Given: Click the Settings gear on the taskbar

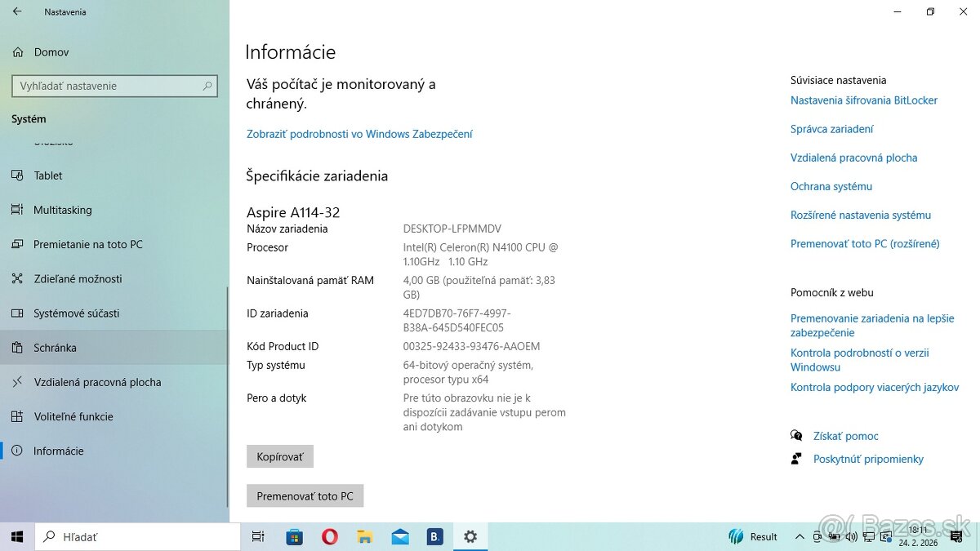Looking at the screenshot, I should (470, 536).
